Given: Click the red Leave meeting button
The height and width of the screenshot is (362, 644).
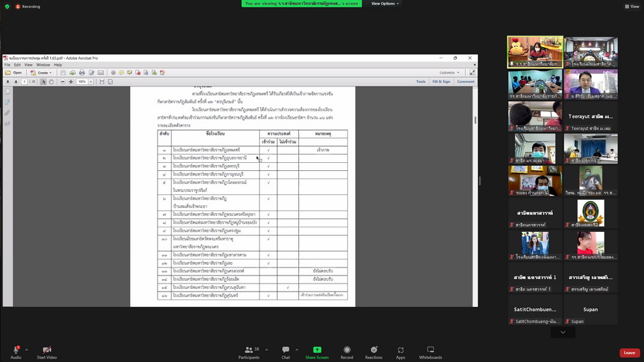Looking at the screenshot, I should point(629,353).
